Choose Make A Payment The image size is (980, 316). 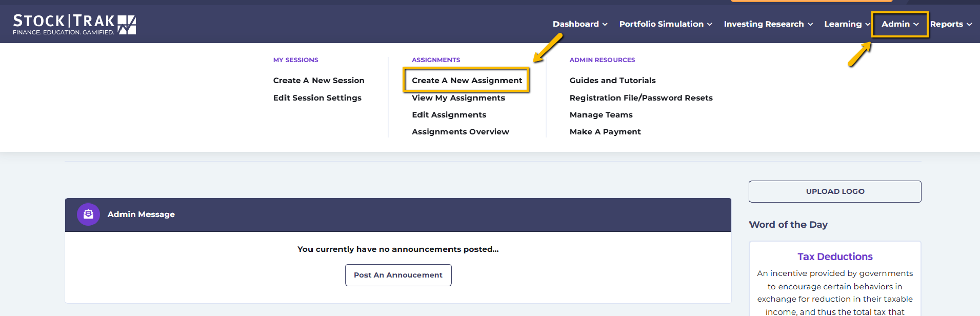[605, 132]
